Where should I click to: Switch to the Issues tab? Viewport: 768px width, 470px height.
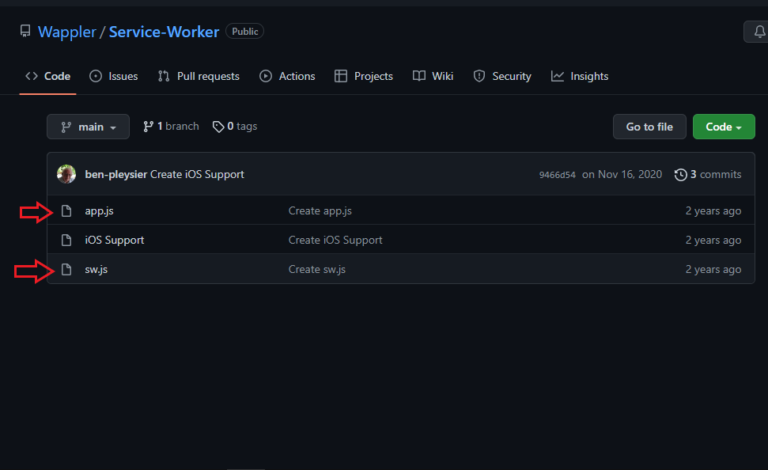click(114, 76)
